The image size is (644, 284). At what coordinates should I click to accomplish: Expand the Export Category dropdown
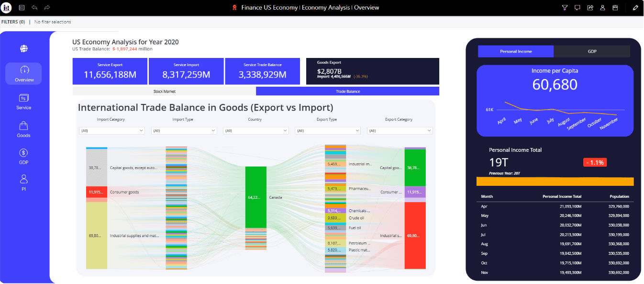pos(400,130)
